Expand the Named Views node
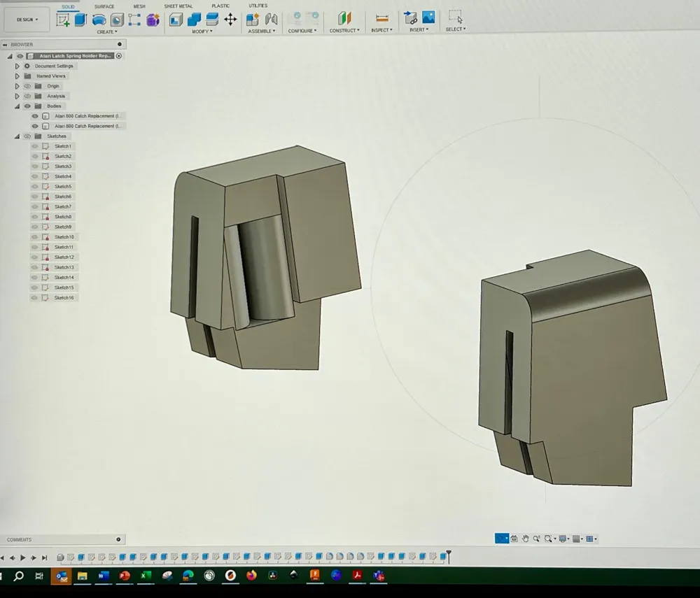This screenshot has width=700, height=598. point(17,76)
